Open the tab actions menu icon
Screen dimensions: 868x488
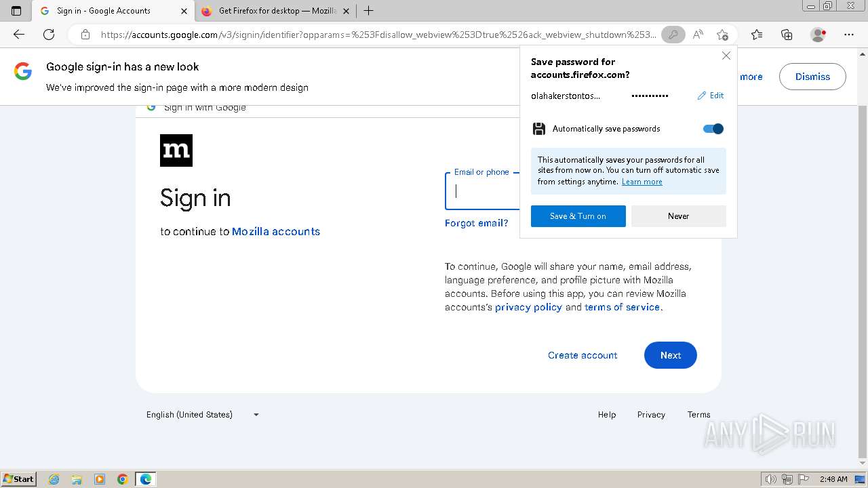16,11
